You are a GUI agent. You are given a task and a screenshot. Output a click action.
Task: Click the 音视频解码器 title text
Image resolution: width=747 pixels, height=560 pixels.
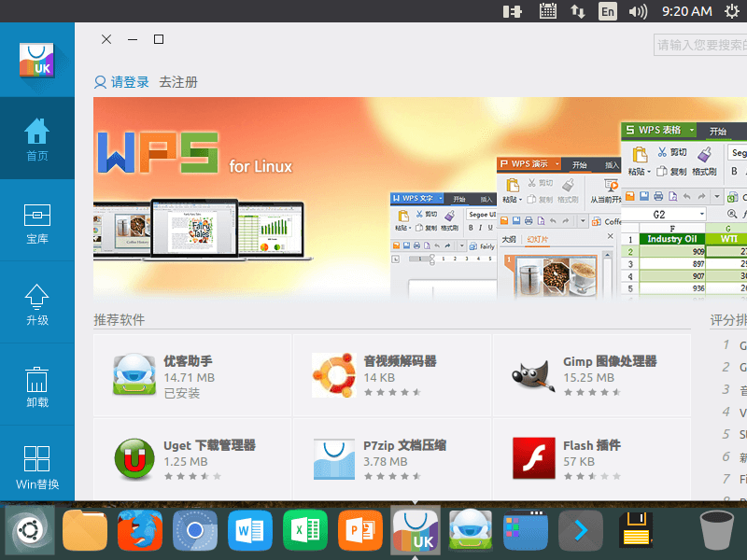(x=400, y=361)
